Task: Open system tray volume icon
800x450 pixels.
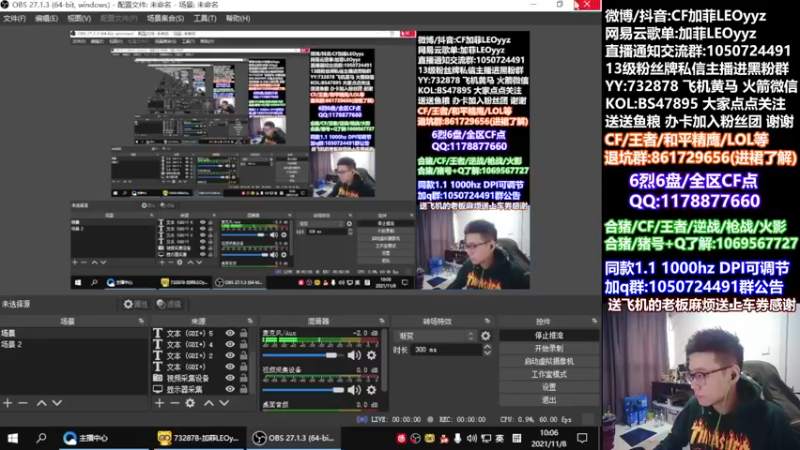Action: point(471,438)
